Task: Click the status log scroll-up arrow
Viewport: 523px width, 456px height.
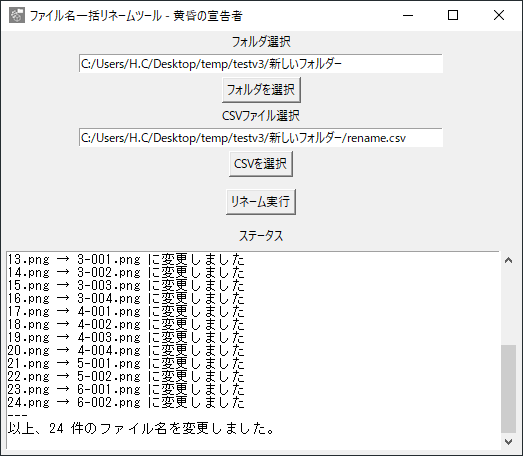Action: (508, 260)
